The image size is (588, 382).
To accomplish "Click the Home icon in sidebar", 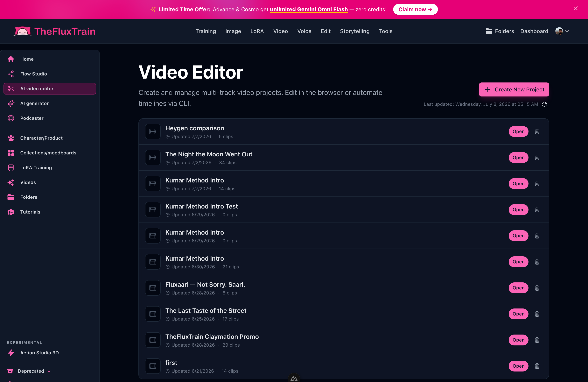I will [11, 59].
